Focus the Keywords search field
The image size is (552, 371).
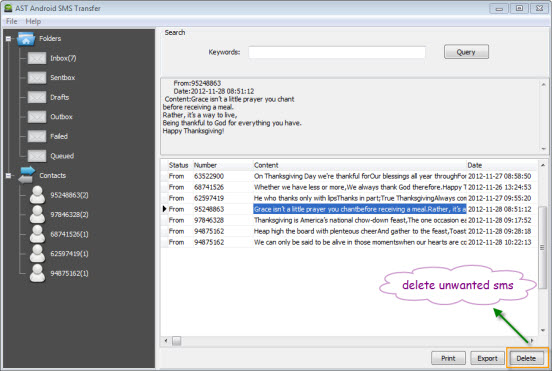[337, 52]
